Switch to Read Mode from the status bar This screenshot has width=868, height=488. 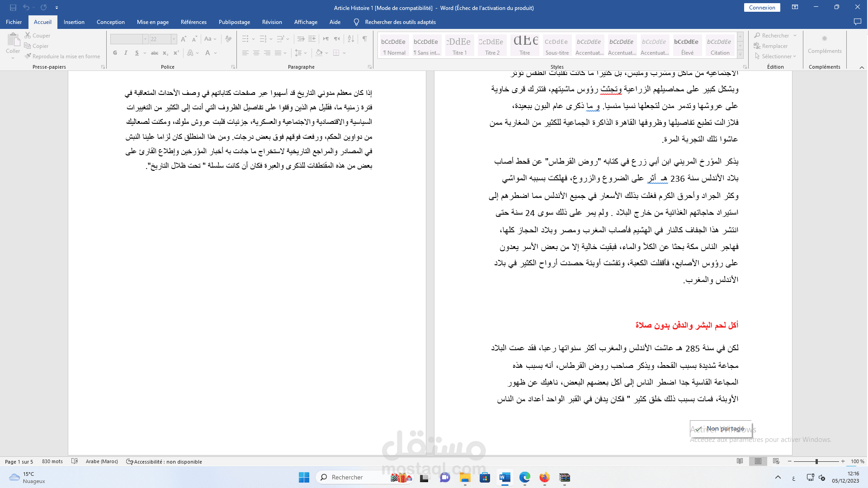click(x=740, y=461)
